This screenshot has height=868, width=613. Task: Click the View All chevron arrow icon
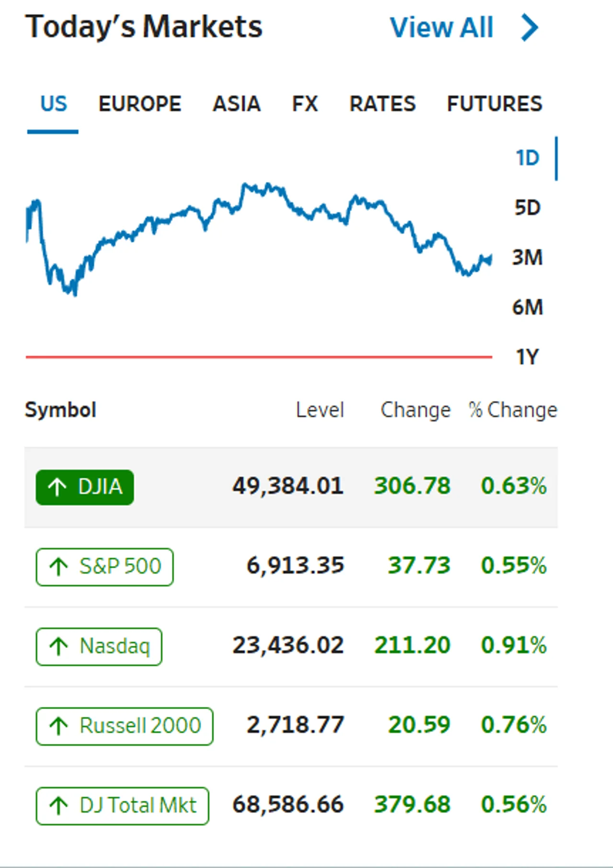(x=530, y=28)
